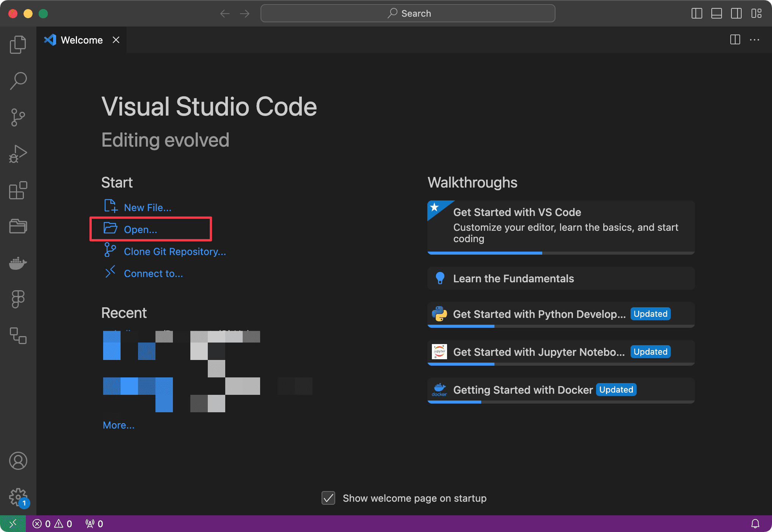Open the Search view in activity bar
Viewport: 772px width, 532px height.
tap(18, 81)
